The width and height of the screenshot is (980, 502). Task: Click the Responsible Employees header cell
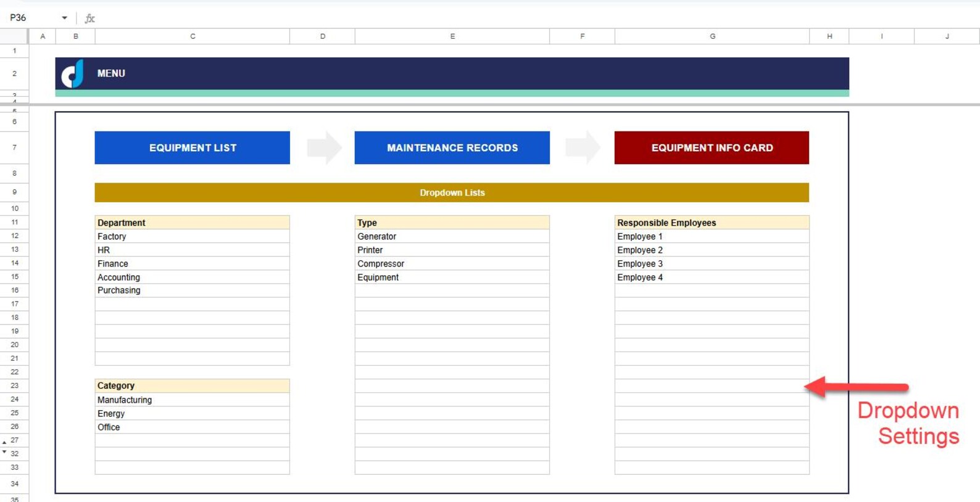tap(712, 223)
